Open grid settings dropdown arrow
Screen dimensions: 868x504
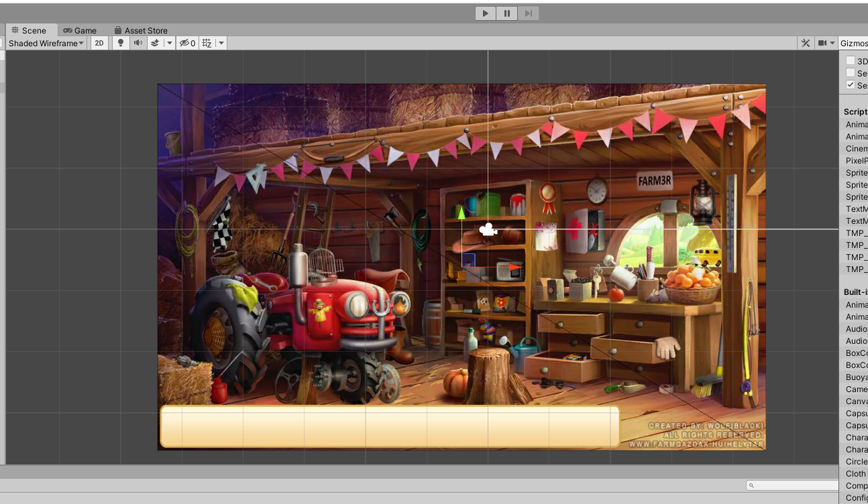[221, 43]
